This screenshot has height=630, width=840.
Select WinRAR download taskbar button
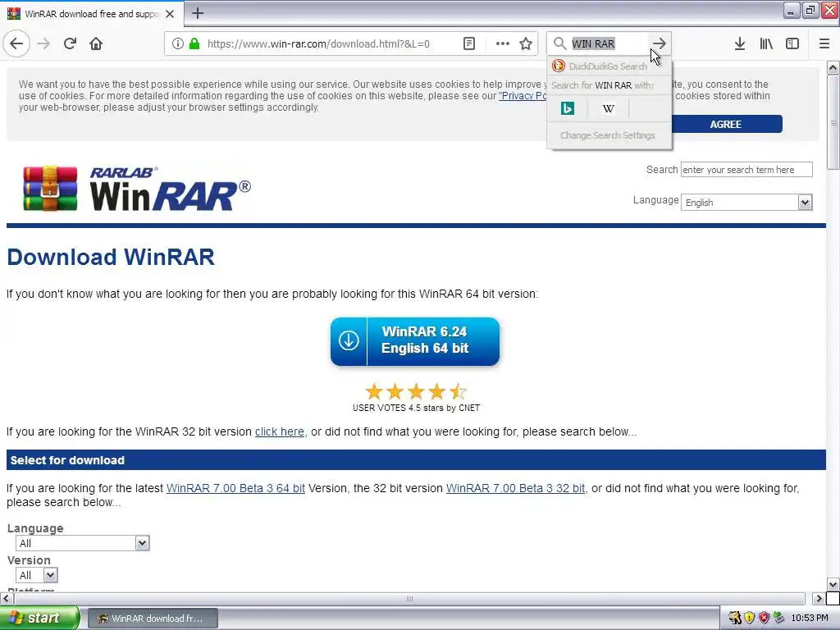[x=153, y=619]
